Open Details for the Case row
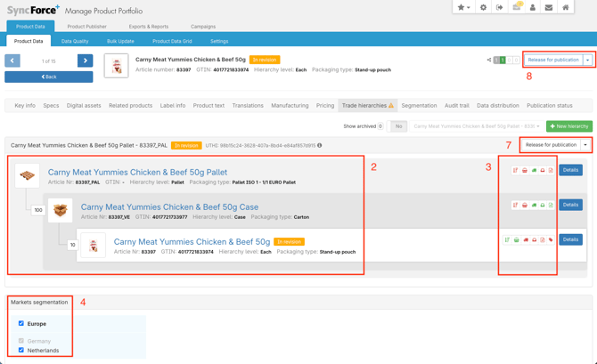Image resolution: width=597 pixels, height=364 pixels. pos(570,205)
